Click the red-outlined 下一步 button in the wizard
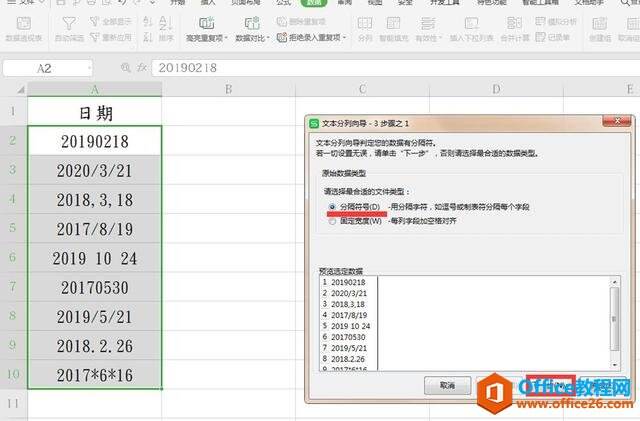The image size is (640, 421). point(549,384)
